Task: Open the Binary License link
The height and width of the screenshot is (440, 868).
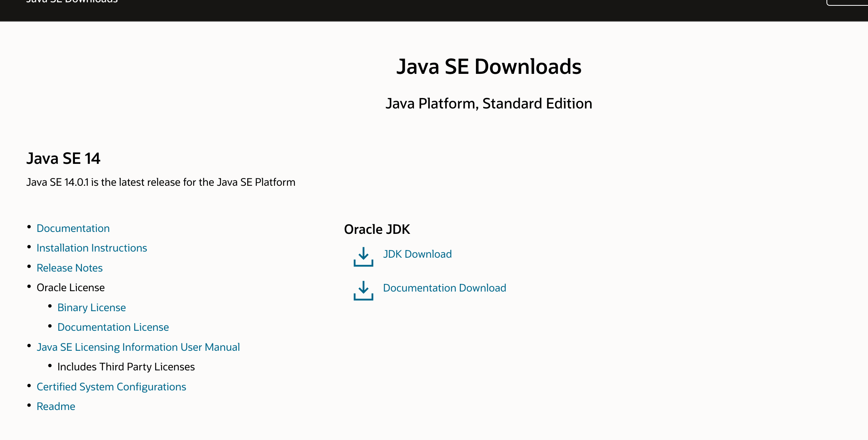Action: coord(91,308)
